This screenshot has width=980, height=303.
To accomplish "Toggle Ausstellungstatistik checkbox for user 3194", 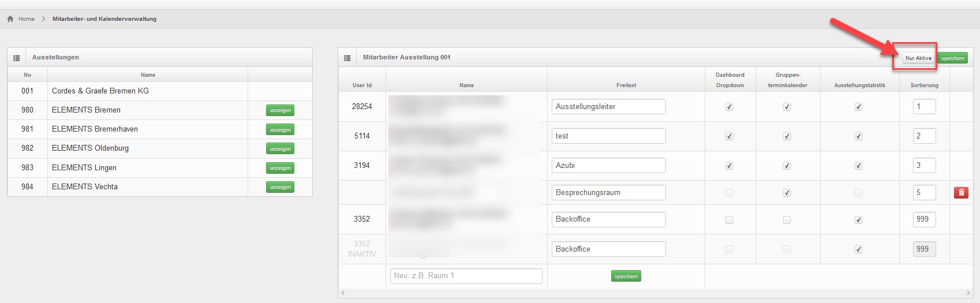I will pos(859,166).
